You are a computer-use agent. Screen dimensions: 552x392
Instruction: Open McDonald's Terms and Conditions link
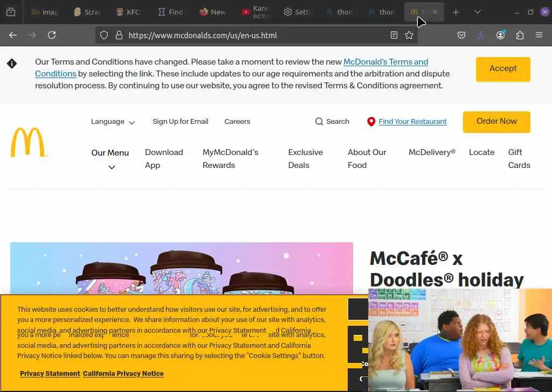click(385, 62)
